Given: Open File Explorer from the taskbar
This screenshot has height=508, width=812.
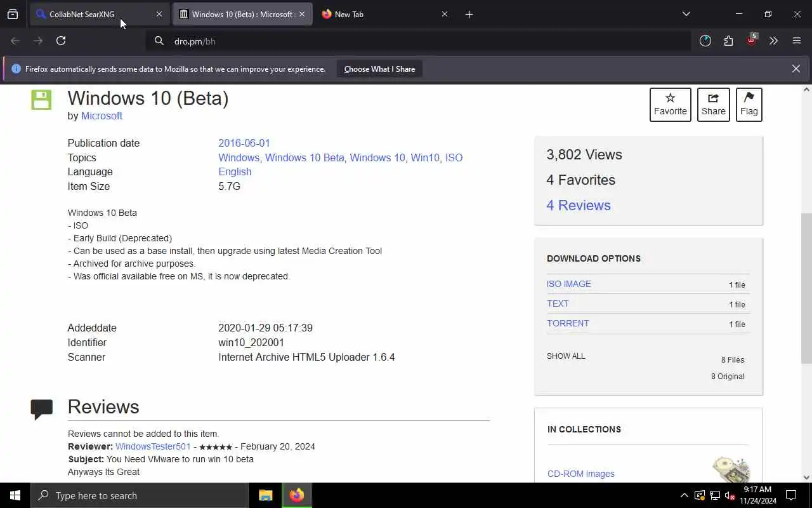Looking at the screenshot, I should [266, 495].
